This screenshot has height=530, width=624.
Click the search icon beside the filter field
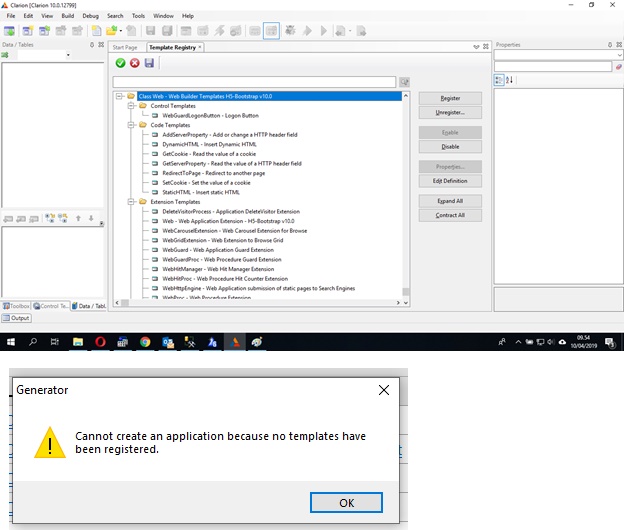pyautogui.click(x=405, y=82)
